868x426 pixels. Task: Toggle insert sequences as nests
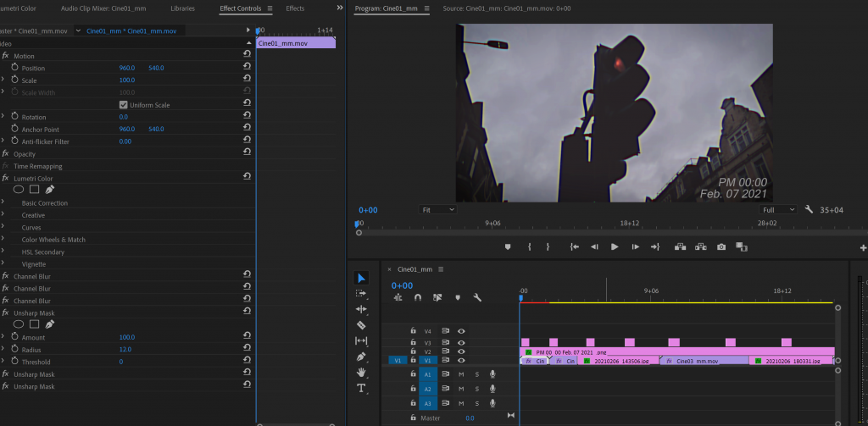pyautogui.click(x=398, y=297)
